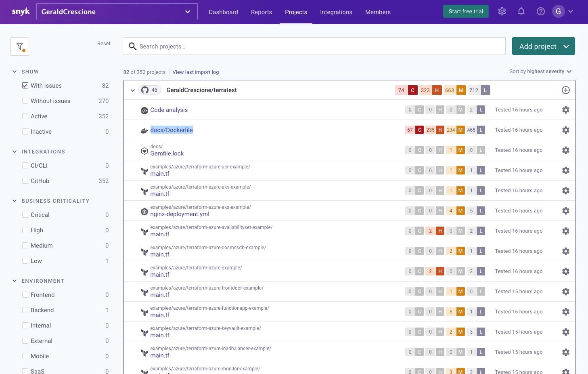Click the search magnifier icon
Viewport: 588px width, 374px height.
pyautogui.click(x=132, y=46)
